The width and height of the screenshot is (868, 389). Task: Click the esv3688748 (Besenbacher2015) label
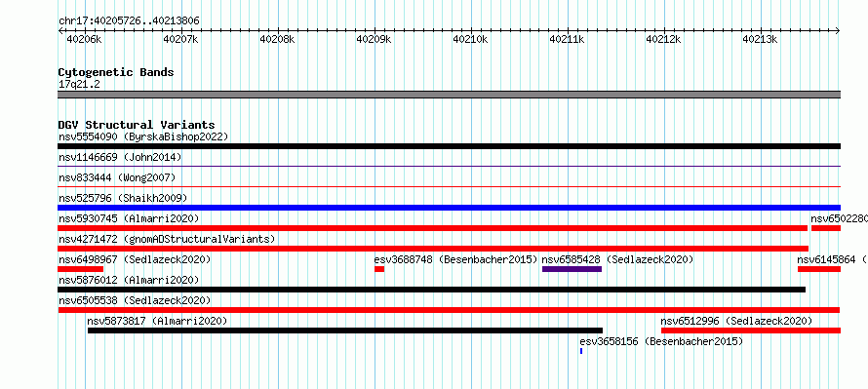pyautogui.click(x=456, y=259)
